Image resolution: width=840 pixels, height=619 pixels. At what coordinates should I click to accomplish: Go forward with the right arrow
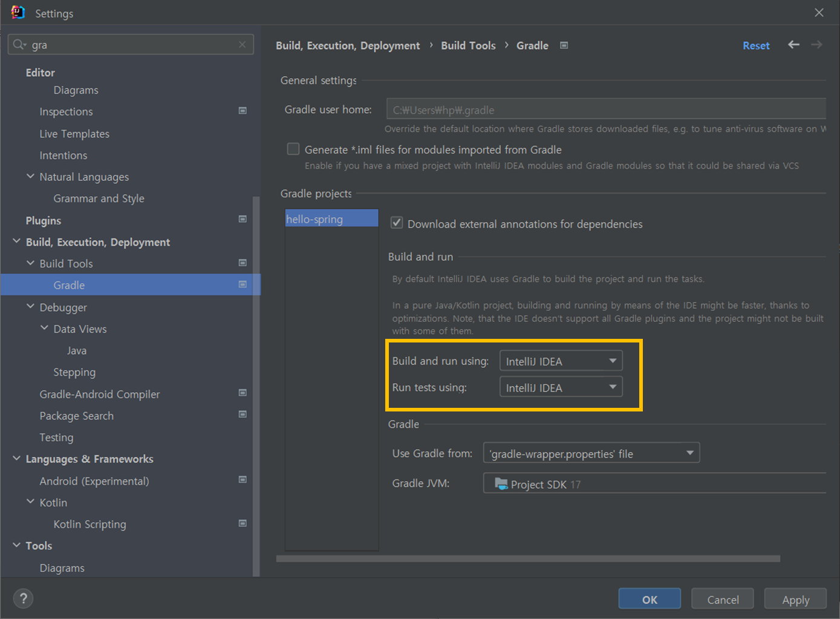[816, 45]
